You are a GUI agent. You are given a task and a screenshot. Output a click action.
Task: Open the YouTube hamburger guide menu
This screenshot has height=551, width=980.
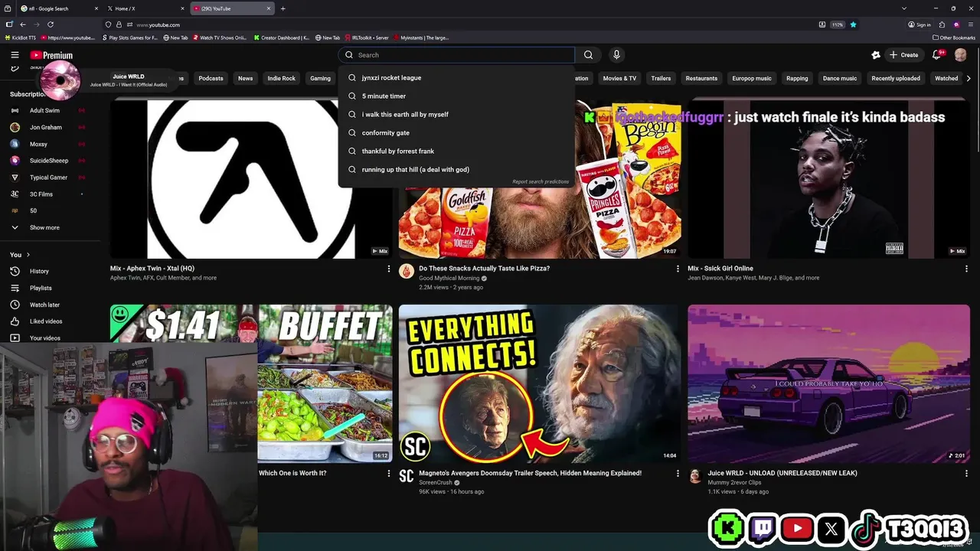(x=15, y=55)
